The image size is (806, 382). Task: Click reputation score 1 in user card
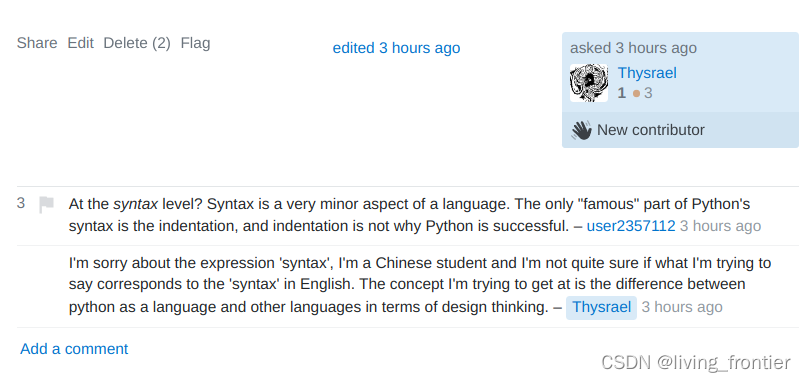point(621,93)
